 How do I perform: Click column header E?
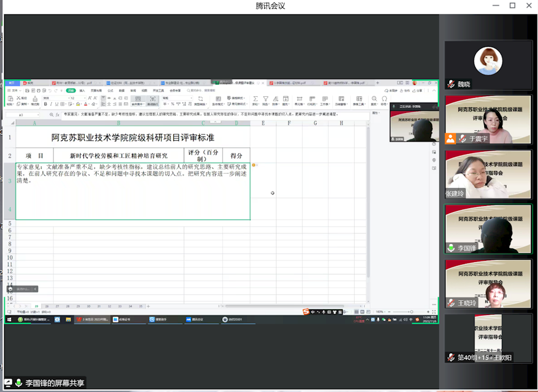point(263,123)
